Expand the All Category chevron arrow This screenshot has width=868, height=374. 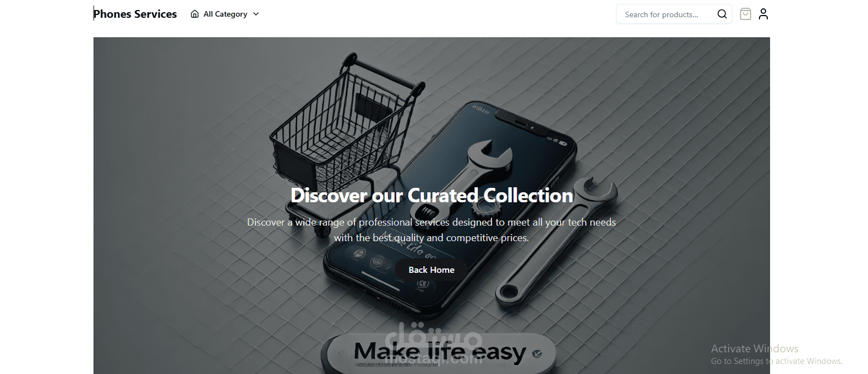(x=256, y=14)
